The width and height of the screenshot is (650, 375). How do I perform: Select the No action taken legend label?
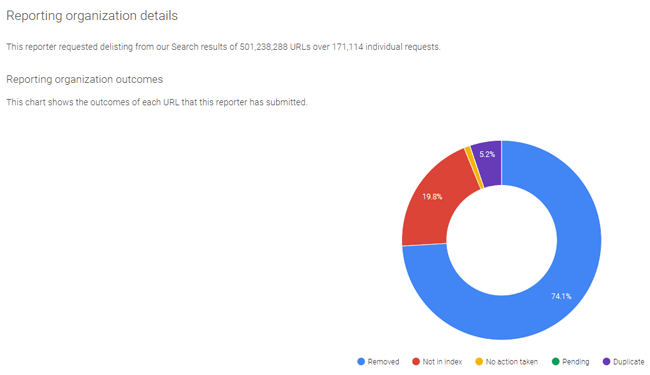[x=512, y=362]
